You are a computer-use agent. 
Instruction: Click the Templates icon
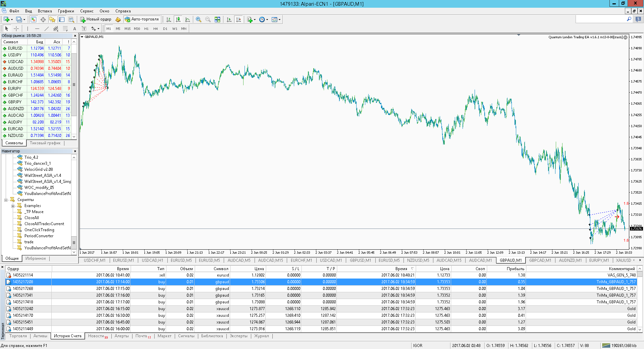(274, 19)
